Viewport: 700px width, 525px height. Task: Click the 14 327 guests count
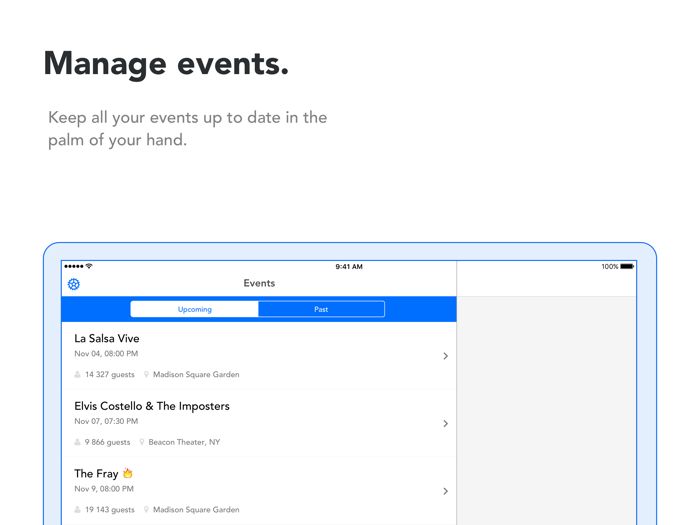110,375
